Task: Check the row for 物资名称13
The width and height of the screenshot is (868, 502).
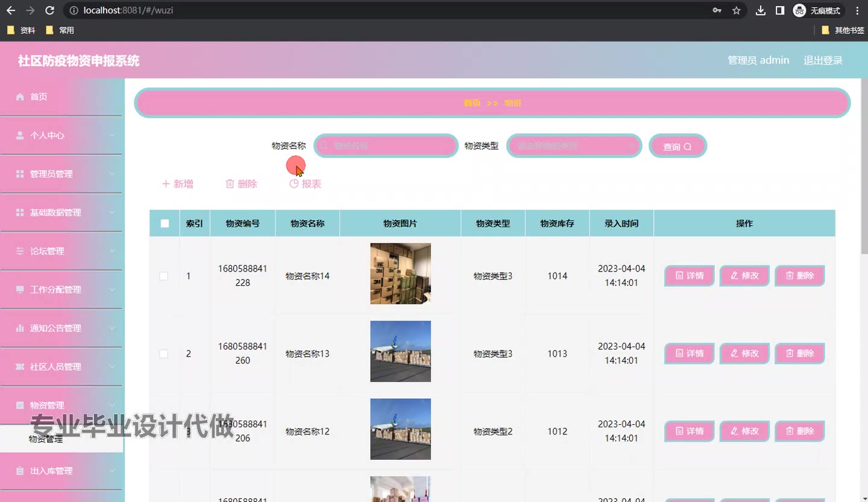Action: (x=163, y=354)
